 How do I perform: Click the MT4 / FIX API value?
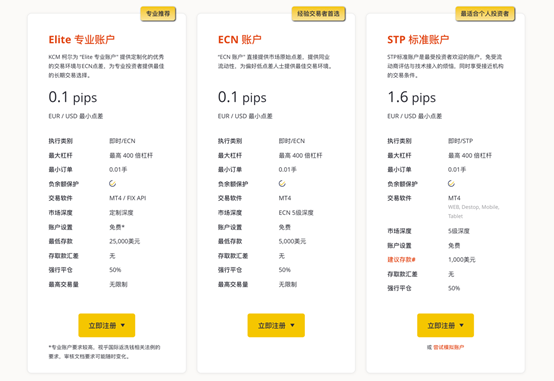point(128,198)
